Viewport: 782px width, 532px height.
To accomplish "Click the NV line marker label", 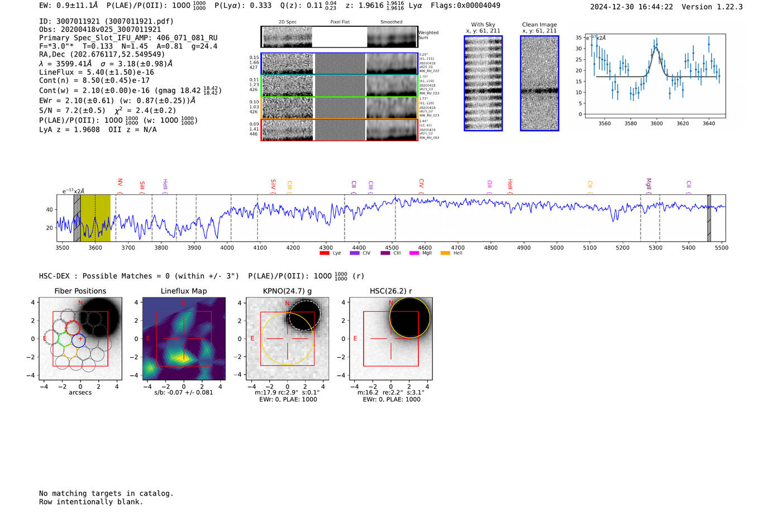I will tap(120, 183).
